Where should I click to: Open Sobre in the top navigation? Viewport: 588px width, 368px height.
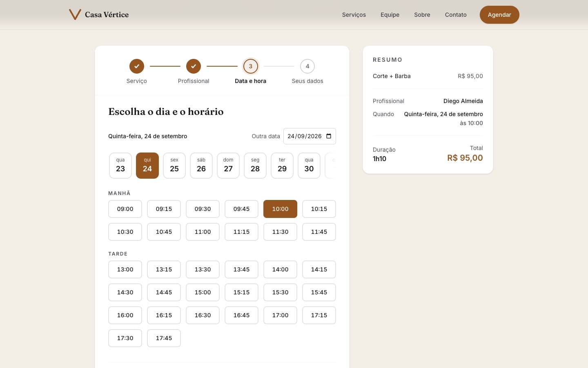point(422,15)
